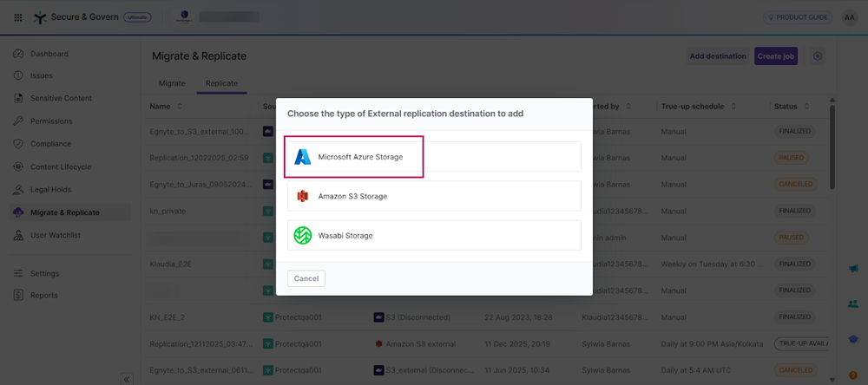Choose Amazon S3 Storage option
This screenshot has height=385, width=868.
(434, 196)
